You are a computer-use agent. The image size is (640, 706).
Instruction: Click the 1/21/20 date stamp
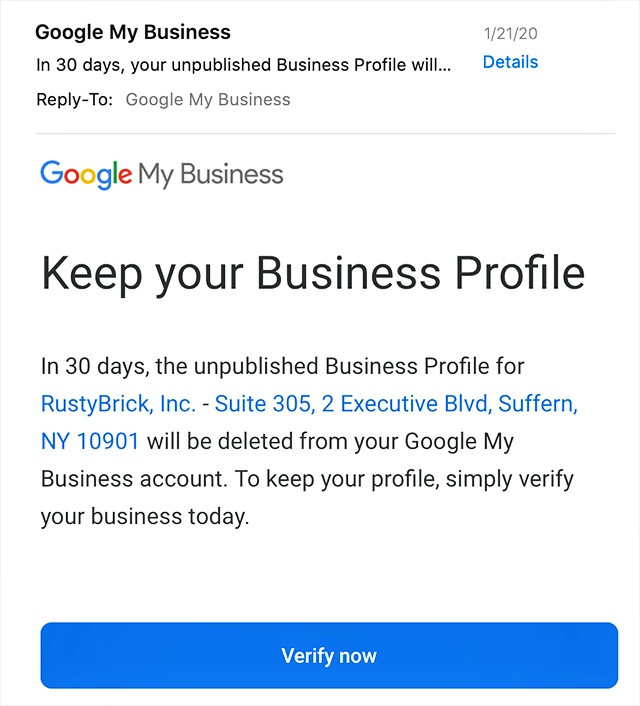click(510, 33)
